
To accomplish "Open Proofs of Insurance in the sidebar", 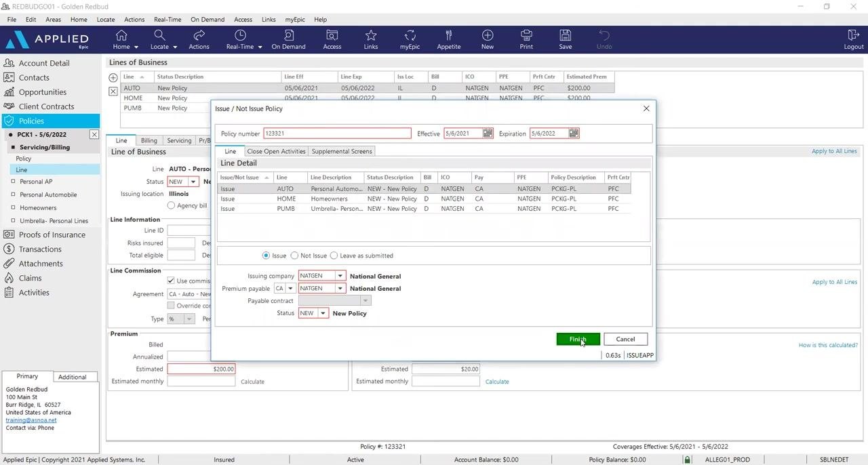I will (52, 235).
